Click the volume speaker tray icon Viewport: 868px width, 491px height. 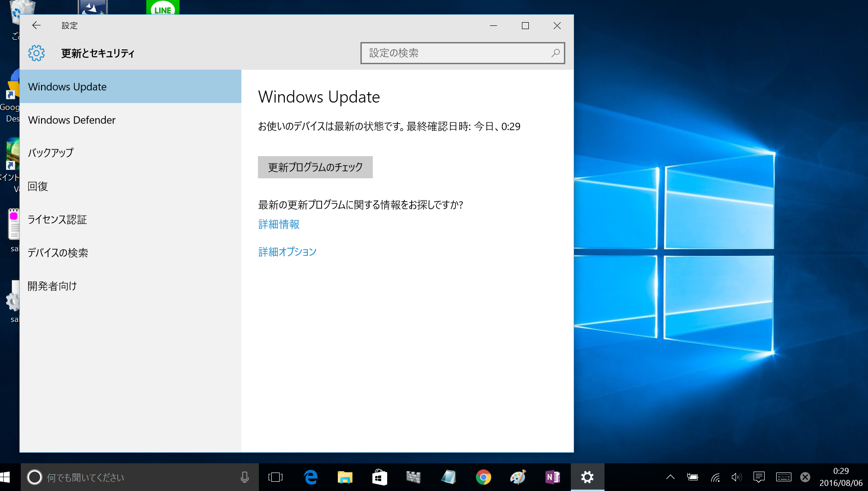[737, 477]
